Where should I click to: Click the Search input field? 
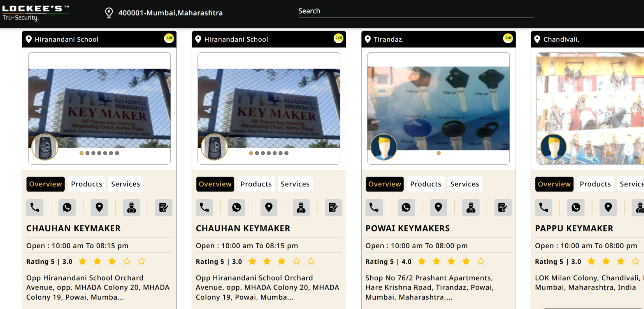(x=416, y=11)
